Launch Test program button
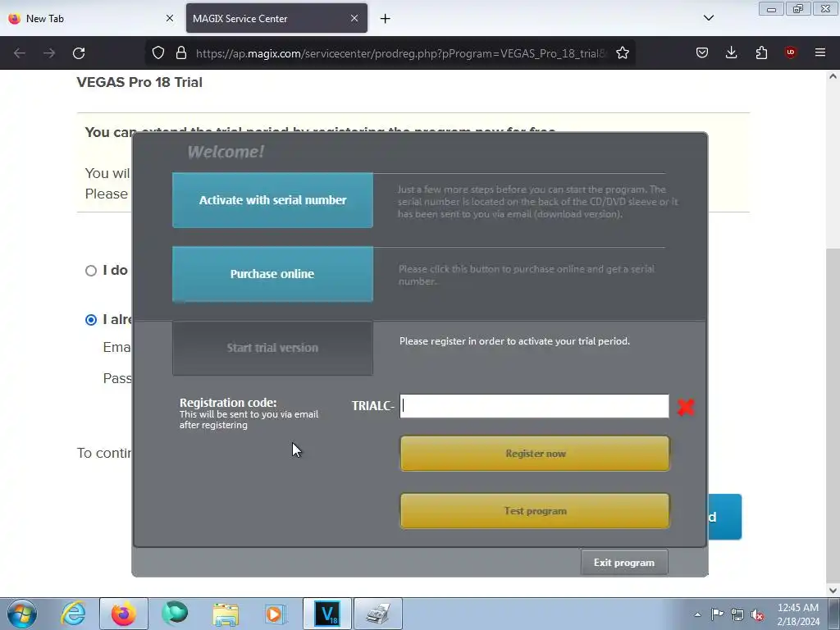Viewport: 840px width, 630px height. (535, 511)
